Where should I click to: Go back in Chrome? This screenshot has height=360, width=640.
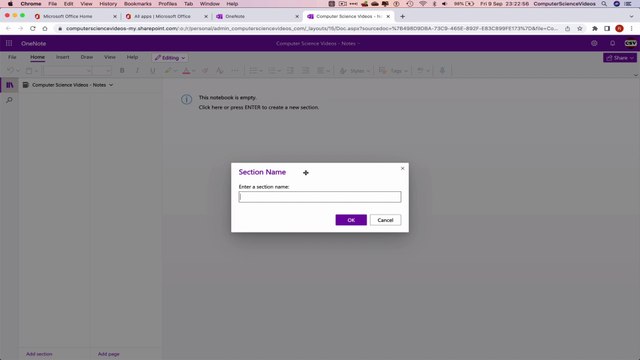[8, 29]
